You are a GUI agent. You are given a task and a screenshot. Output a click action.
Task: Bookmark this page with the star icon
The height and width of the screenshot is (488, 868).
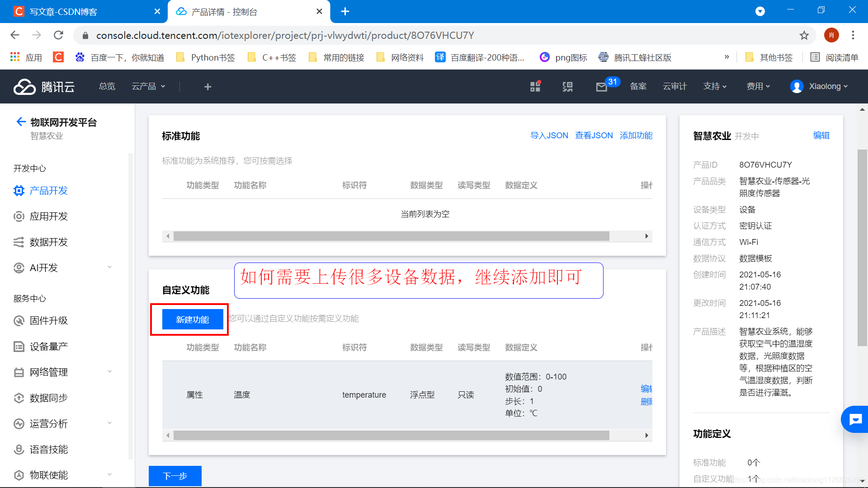[x=804, y=35]
